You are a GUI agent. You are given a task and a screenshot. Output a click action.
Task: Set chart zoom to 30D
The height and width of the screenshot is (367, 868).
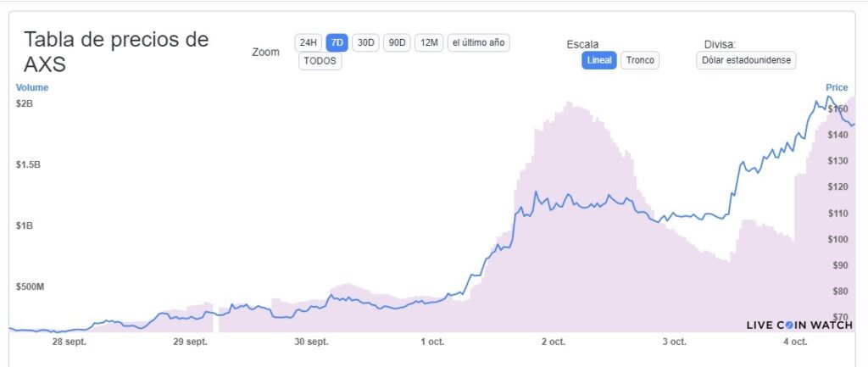pos(365,42)
